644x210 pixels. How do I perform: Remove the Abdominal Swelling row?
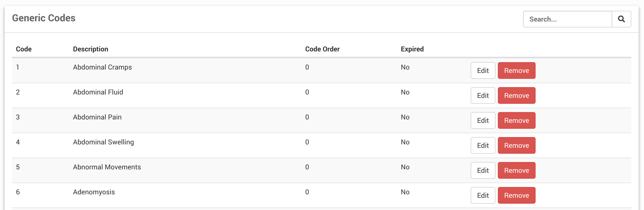(x=516, y=145)
